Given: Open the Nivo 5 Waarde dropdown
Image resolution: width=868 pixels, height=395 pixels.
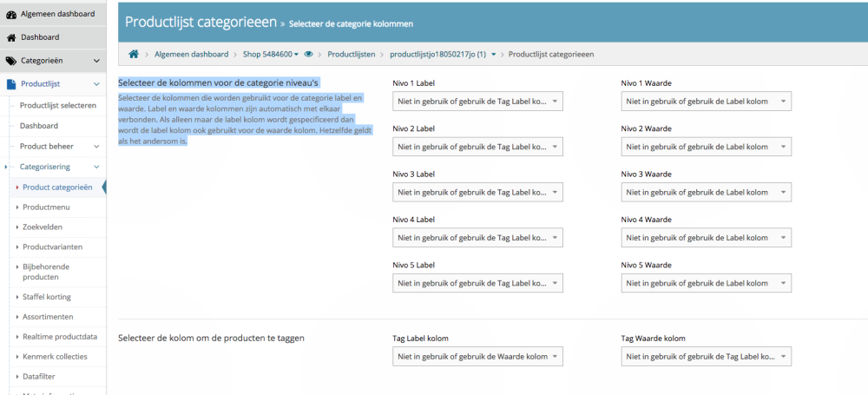Looking at the screenshot, I should point(706,282).
